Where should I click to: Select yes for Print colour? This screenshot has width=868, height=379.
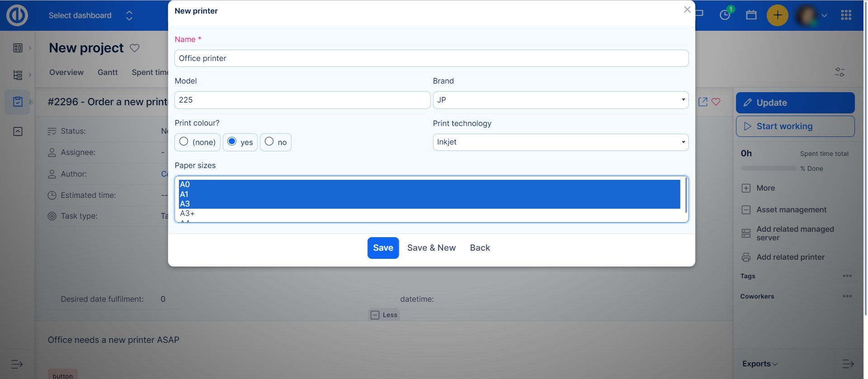click(x=232, y=142)
